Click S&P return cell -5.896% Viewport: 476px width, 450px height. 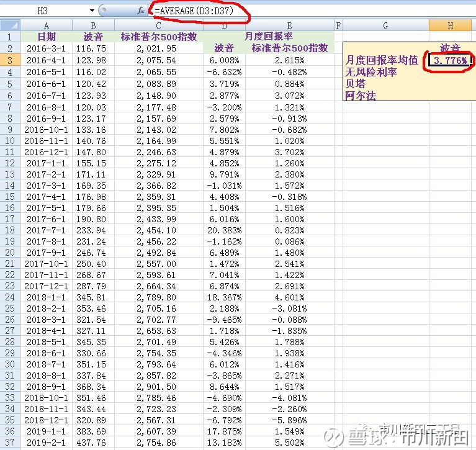tap(290, 420)
